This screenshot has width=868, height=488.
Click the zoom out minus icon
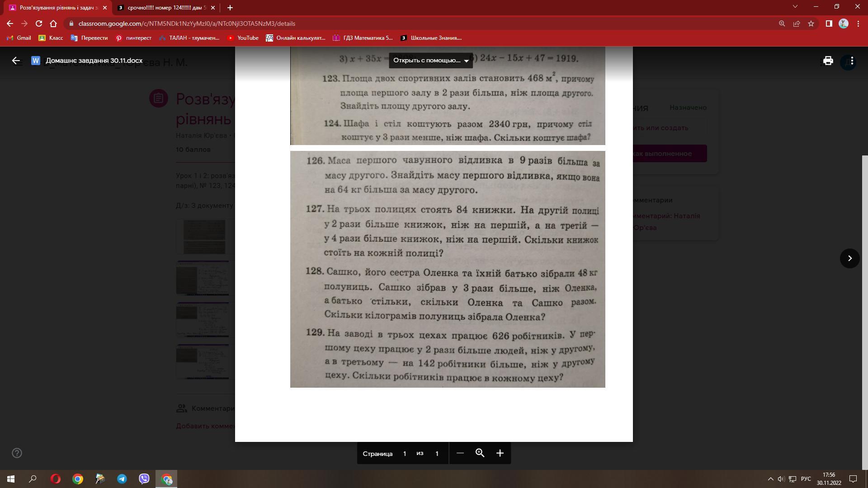460,453
